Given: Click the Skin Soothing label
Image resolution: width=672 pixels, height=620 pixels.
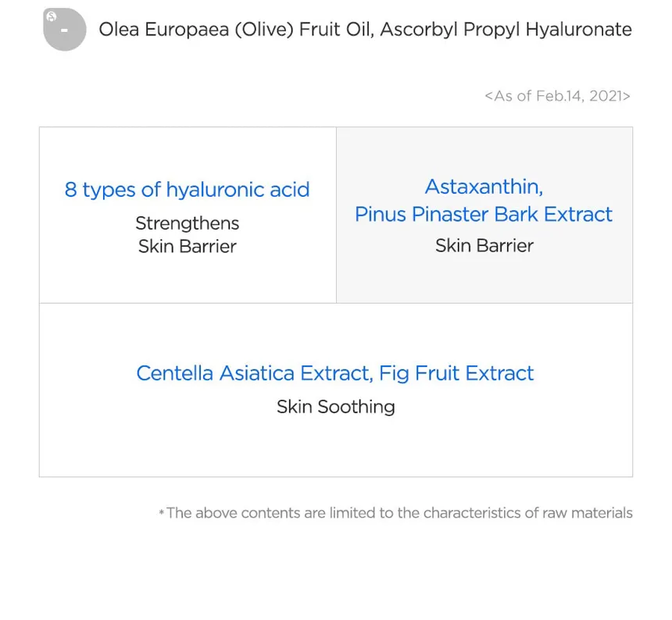Looking at the screenshot, I should click(335, 407).
